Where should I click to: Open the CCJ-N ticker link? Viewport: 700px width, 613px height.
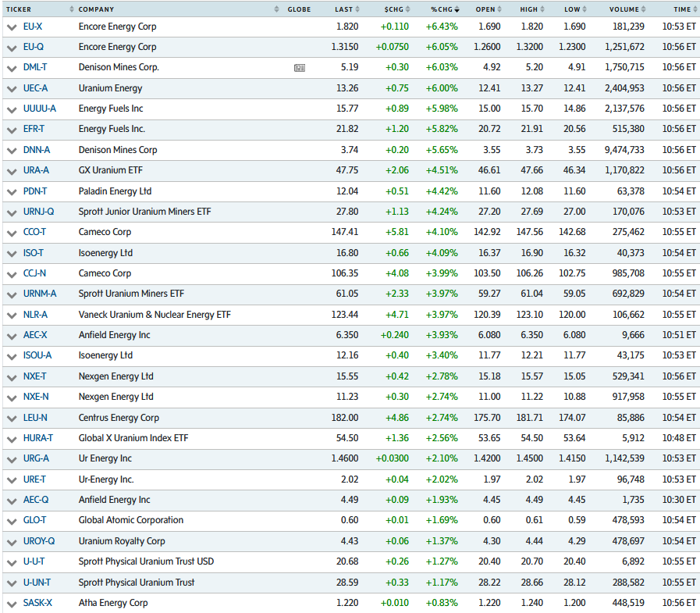34,273
